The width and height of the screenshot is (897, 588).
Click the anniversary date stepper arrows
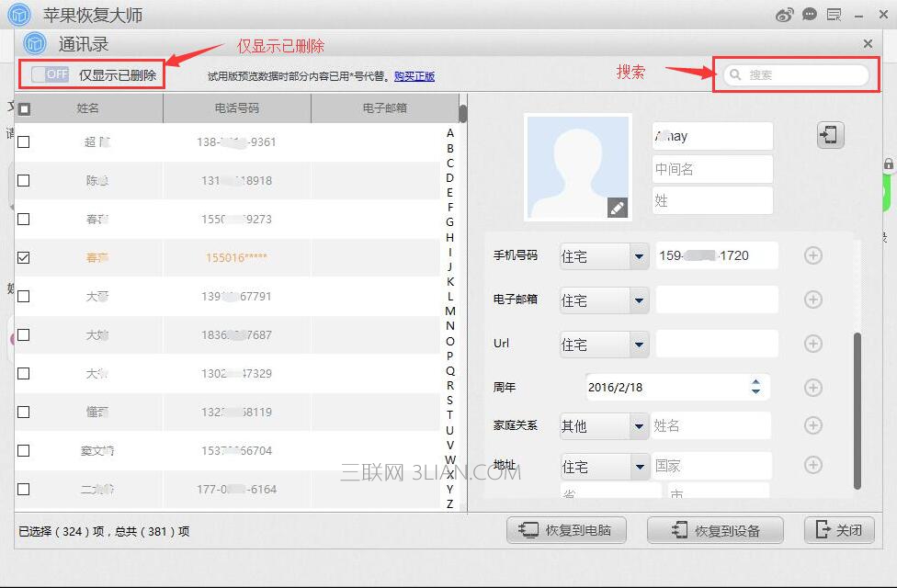755,387
